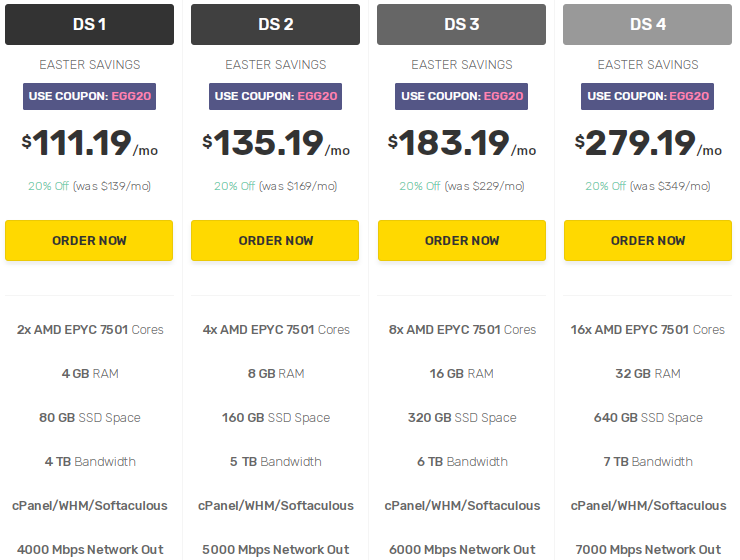Screen dimensions: 740x560
Task: Click the $279.19/mo price
Action: click(648, 143)
